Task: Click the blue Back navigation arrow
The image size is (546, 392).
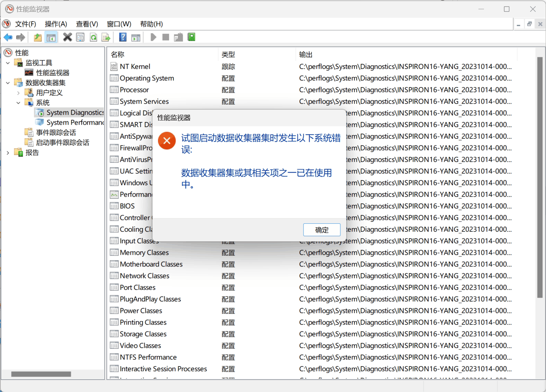Action: 8,37
